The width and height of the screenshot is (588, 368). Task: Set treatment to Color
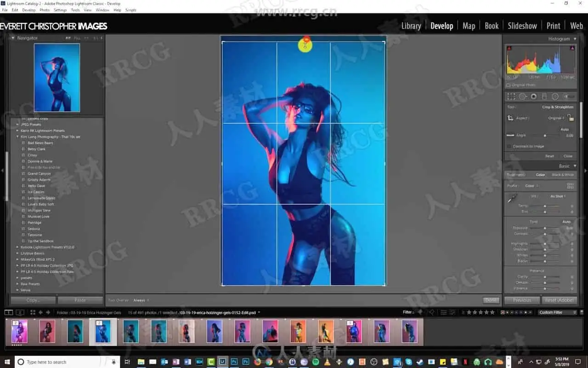pyautogui.click(x=540, y=175)
